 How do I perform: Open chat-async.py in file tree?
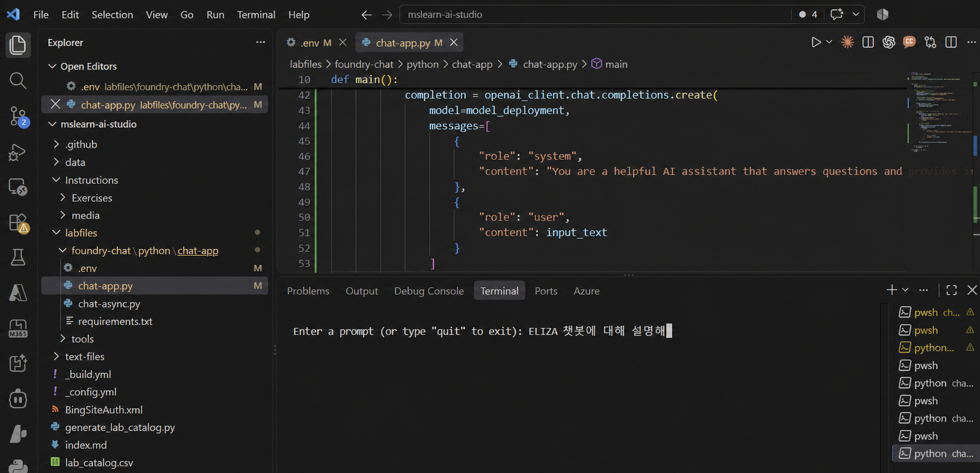coord(109,304)
